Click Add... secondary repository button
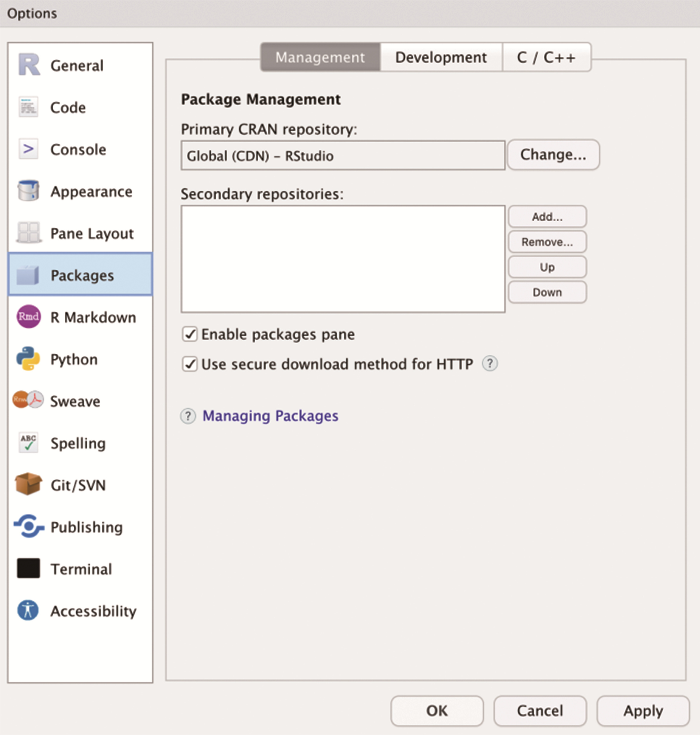This screenshot has height=735, width=700. coord(547,216)
